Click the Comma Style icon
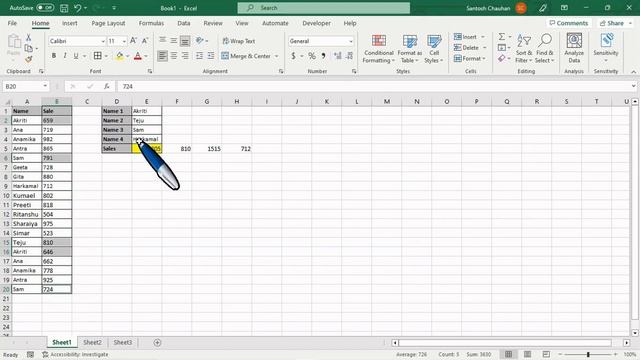This screenshot has height=360, width=640. (323, 56)
